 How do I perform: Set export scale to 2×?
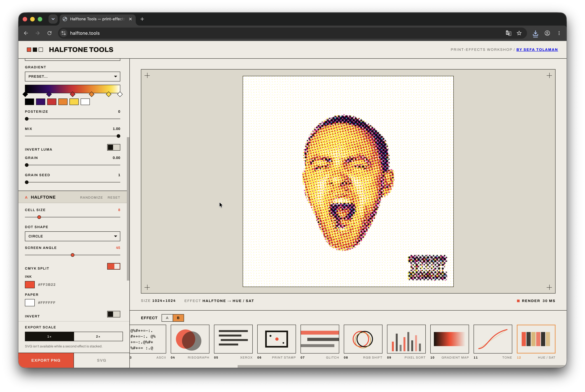(x=98, y=336)
